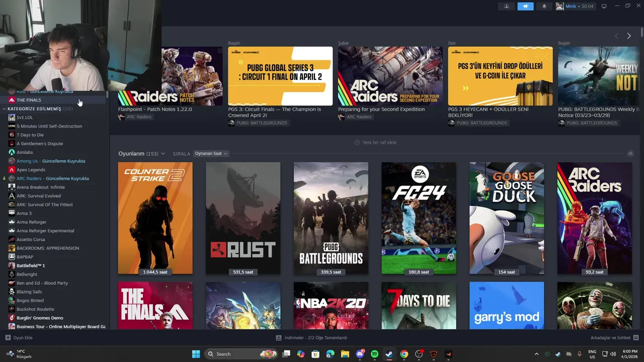The image size is (644, 362).
Task: Select ARC Raiders - Güncelleme Kuyrukta sidebar entry
Action: (54, 178)
